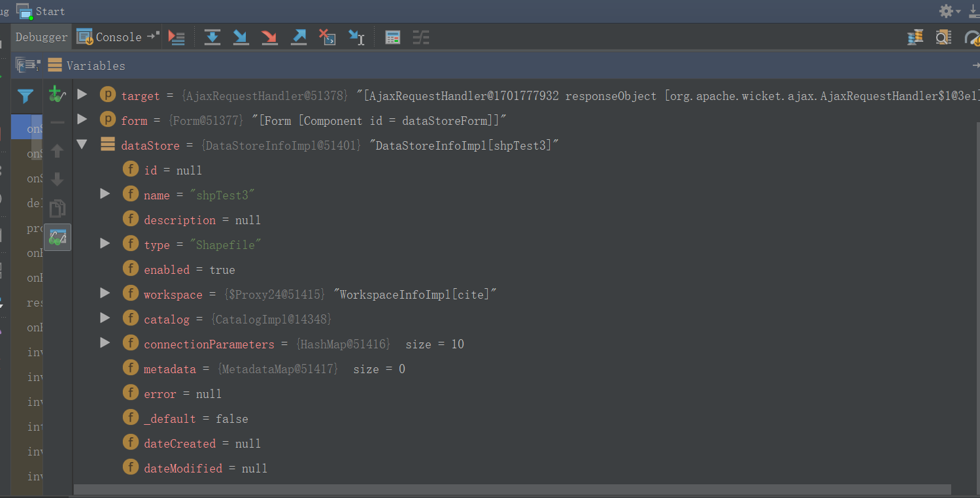Click the Step Into icon
The width and height of the screenshot is (980, 498).
coord(241,37)
